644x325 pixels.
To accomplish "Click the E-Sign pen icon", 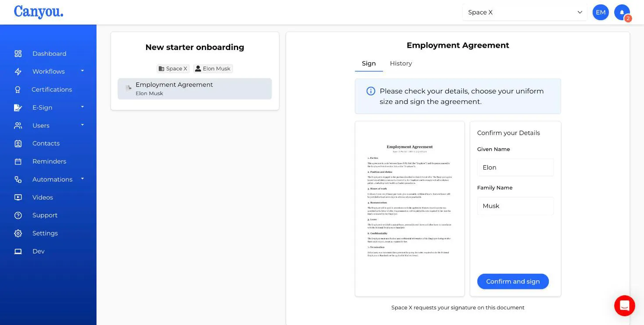I will (18, 107).
